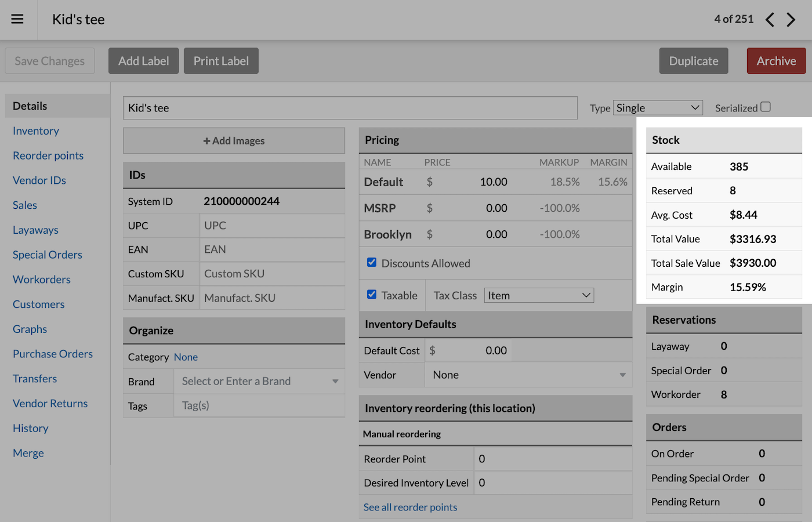Go to previous item with left arrow
Viewport: 812px width, 522px height.
coord(770,20)
